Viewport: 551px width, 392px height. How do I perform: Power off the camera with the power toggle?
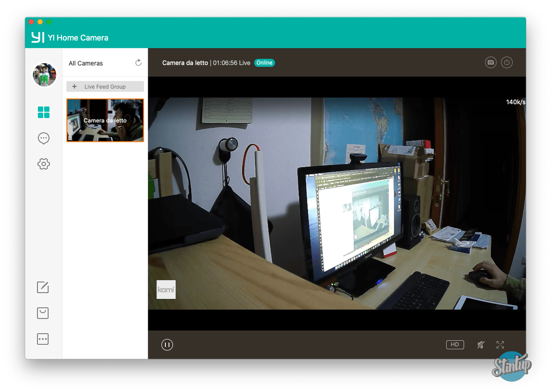(x=507, y=62)
